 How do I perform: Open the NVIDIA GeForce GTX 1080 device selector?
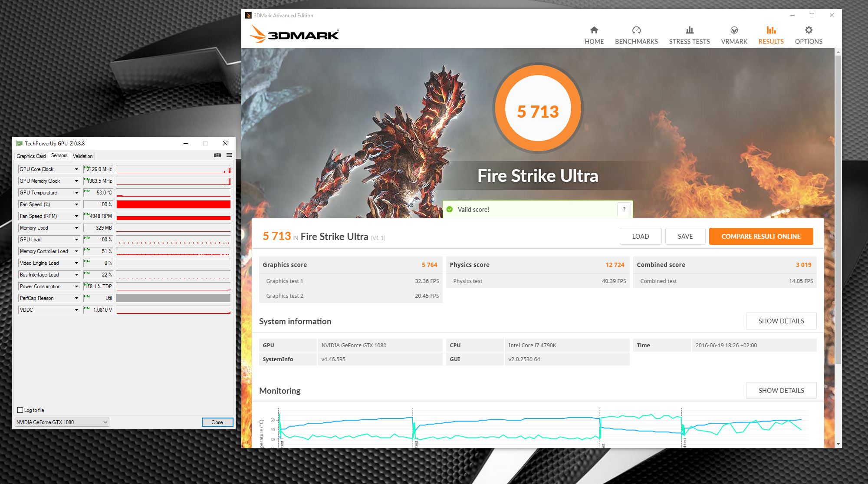[x=62, y=422]
